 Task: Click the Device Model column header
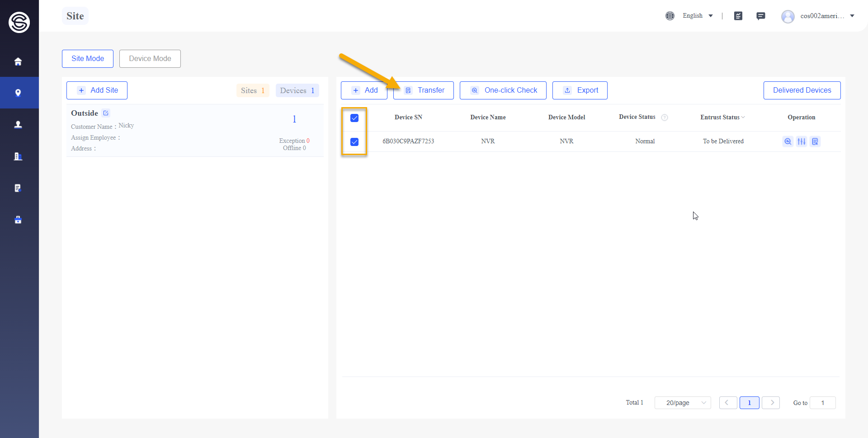pyautogui.click(x=566, y=118)
